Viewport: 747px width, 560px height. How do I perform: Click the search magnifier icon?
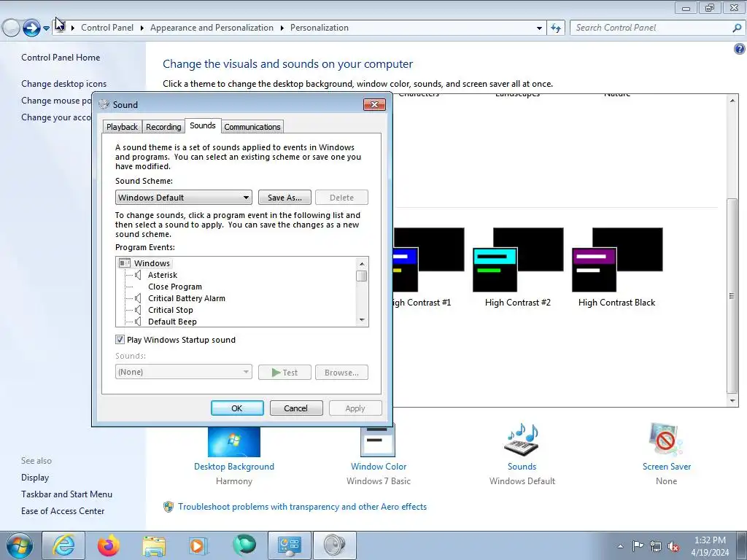[737, 28]
